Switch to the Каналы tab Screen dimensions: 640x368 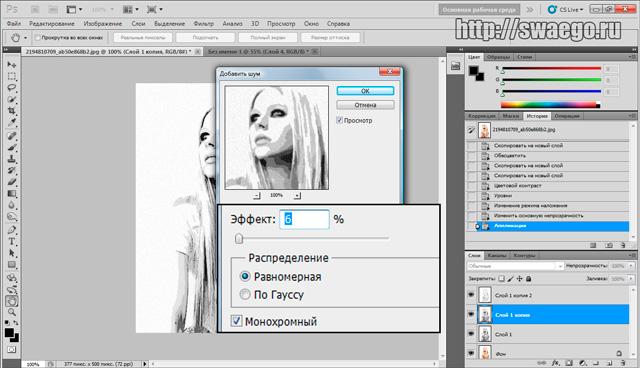click(x=497, y=255)
